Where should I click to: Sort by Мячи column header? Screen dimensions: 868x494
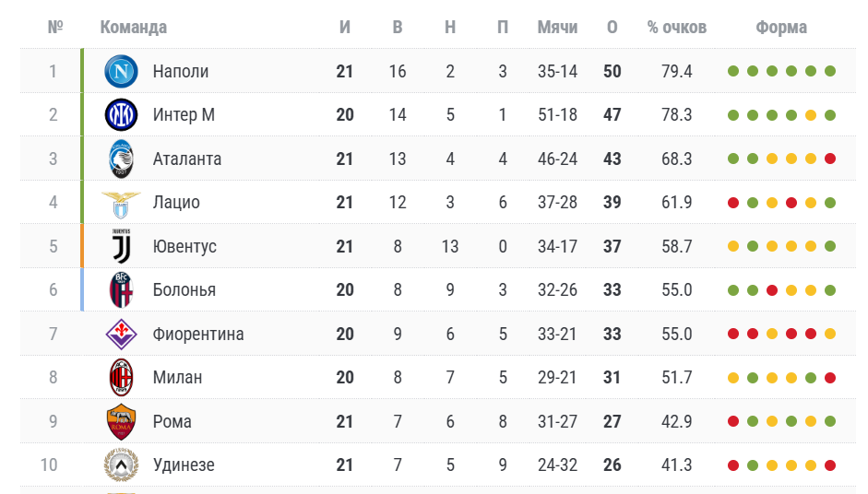pyautogui.click(x=557, y=27)
